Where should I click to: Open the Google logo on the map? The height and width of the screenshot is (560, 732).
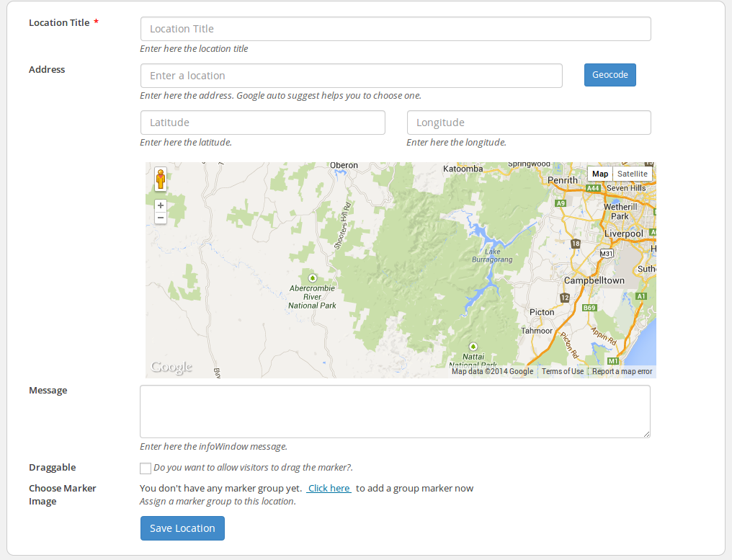pyautogui.click(x=171, y=367)
